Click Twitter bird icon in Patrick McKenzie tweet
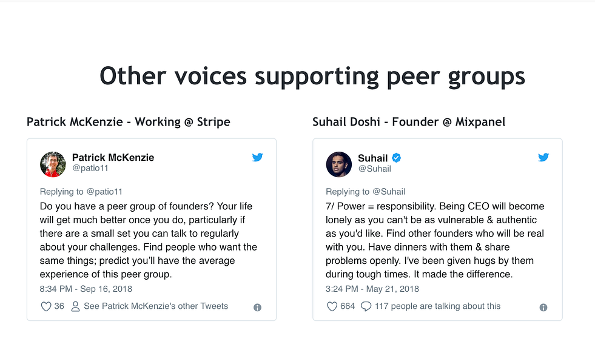This screenshot has height=364, width=595. (257, 158)
